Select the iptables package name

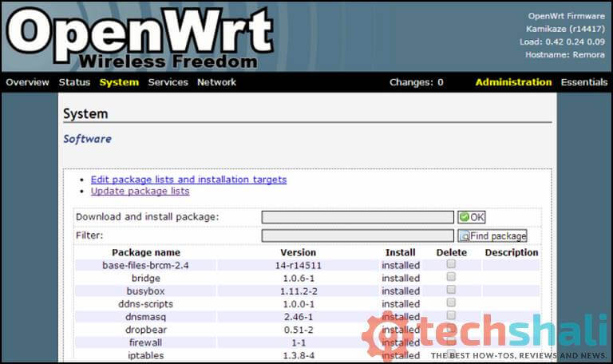[x=145, y=356]
